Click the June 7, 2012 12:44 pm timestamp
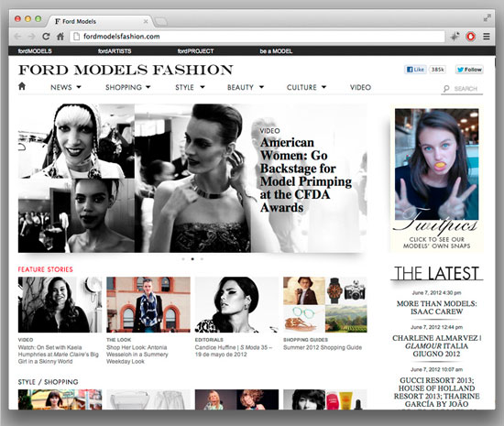The width and height of the screenshot is (504, 426). click(x=436, y=327)
